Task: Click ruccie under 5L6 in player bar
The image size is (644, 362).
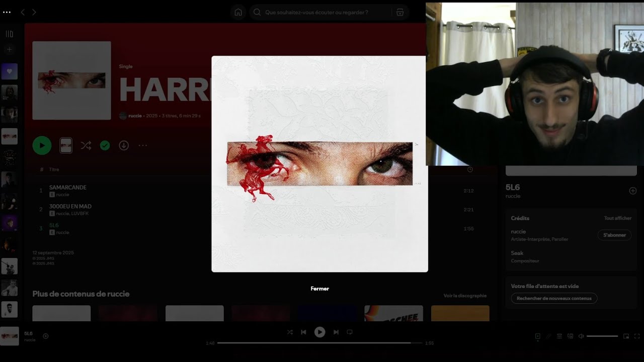Action: [30, 340]
